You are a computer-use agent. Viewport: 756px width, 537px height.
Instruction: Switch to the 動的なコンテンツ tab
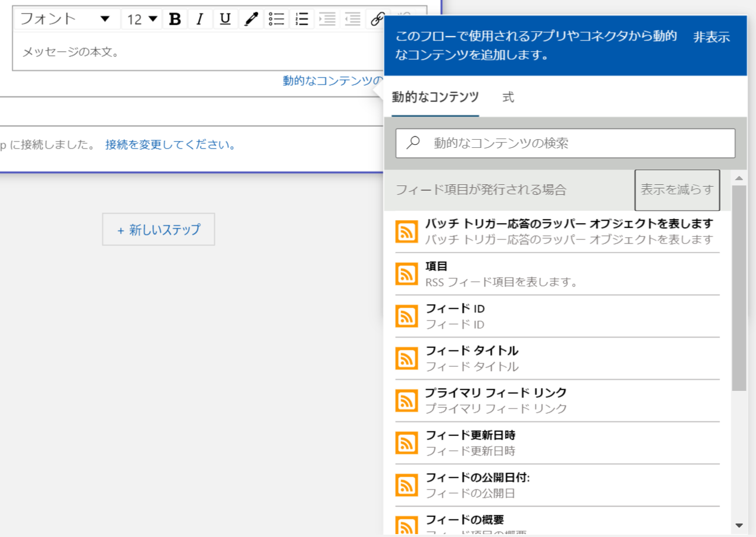(435, 97)
